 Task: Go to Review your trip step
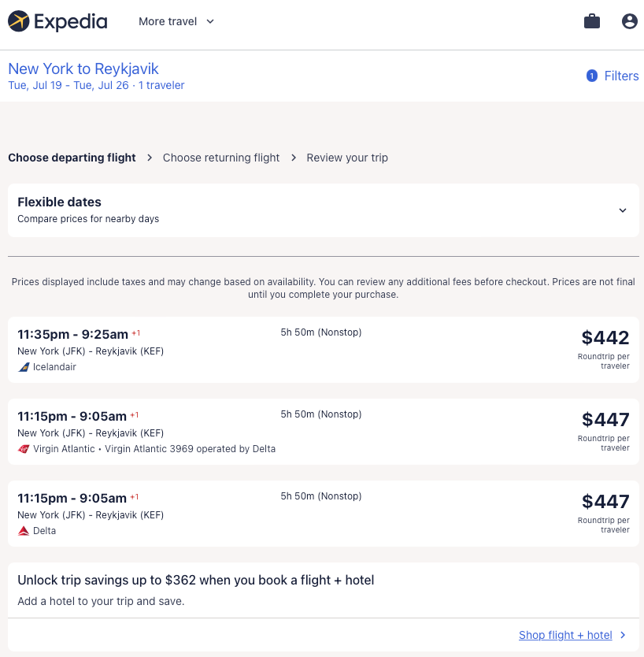[347, 158]
